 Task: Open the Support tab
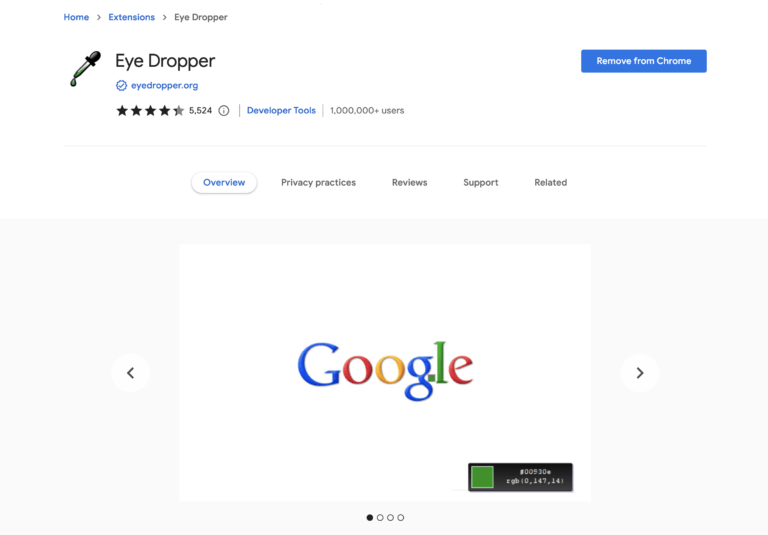(x=480, y=183)
